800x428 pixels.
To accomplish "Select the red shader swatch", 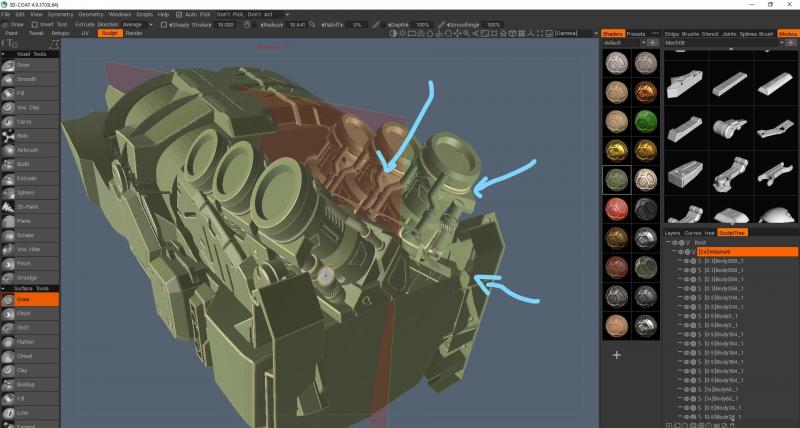I will 615,211.
